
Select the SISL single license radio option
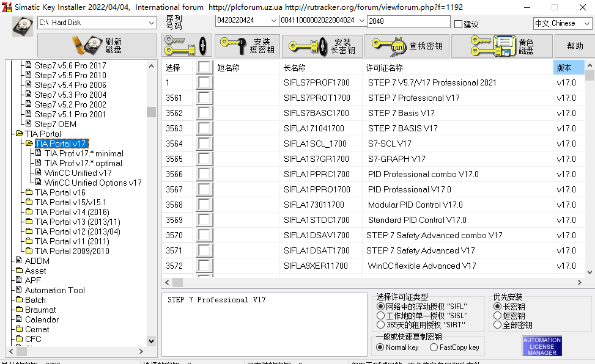[381, 316]
